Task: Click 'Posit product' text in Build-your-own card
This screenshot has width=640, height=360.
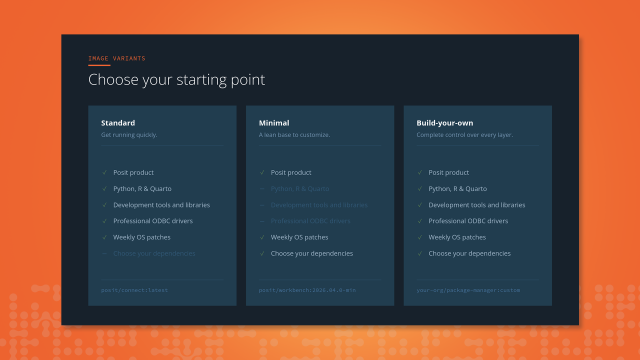Action: 449,172
